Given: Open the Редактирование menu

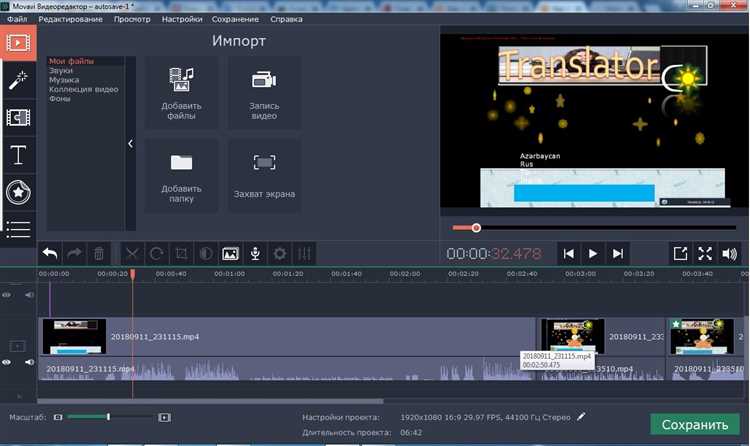Looking at the screenshot, I should coord(70,19).
